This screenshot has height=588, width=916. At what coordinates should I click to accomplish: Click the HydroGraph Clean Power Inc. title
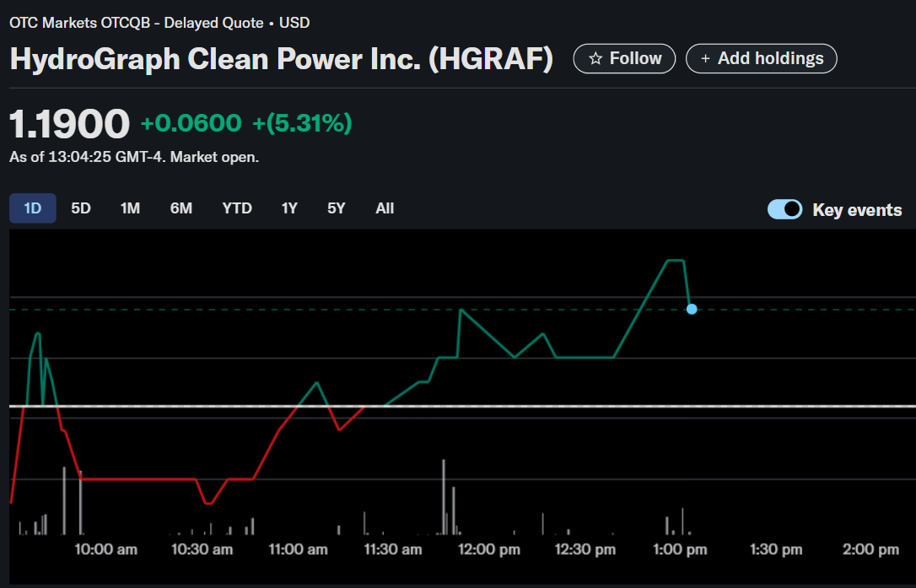tap(281, 58)
